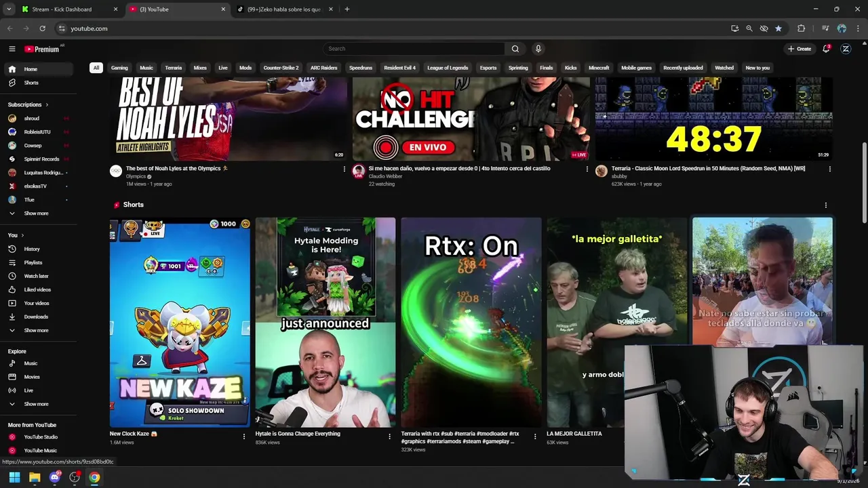This screenshot has height=488, width=868.
Task: Select the Counter-Strike 2 filter chip
Action: tap(281, 68)
